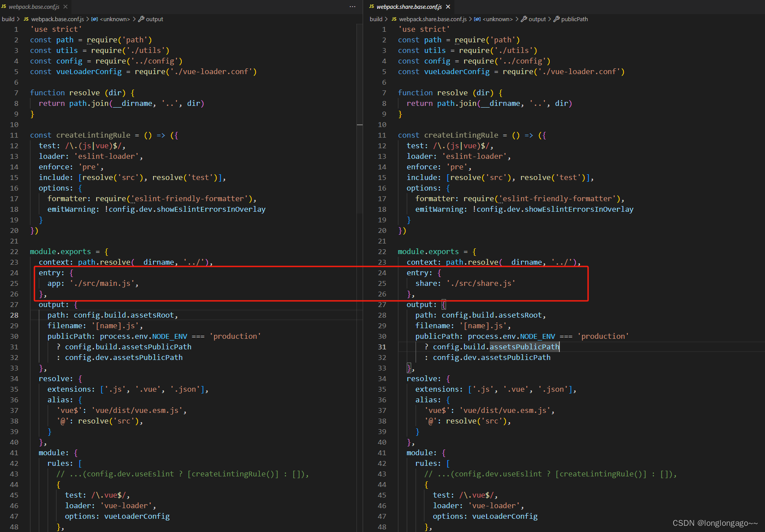This screenshot has width=765, height=532.
Task: Click "require('./utils')" in right editor
Action: (x=498, y=50)
